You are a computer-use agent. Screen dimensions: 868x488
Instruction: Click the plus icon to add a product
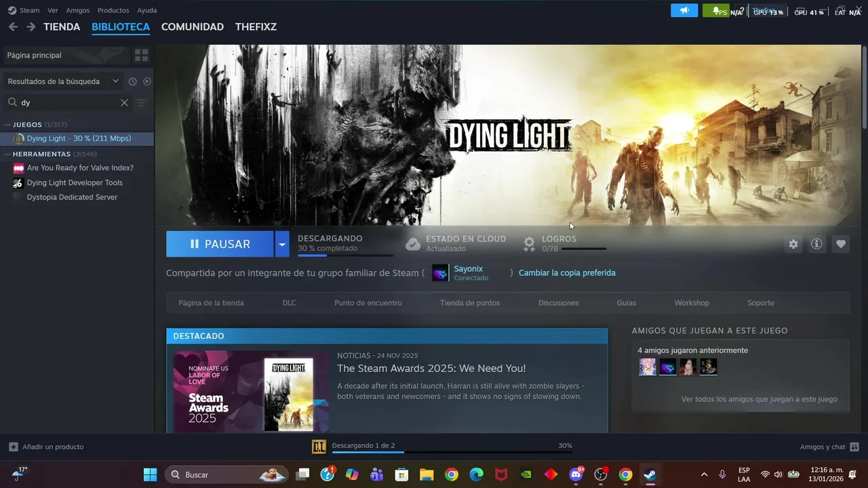point(14,447)
